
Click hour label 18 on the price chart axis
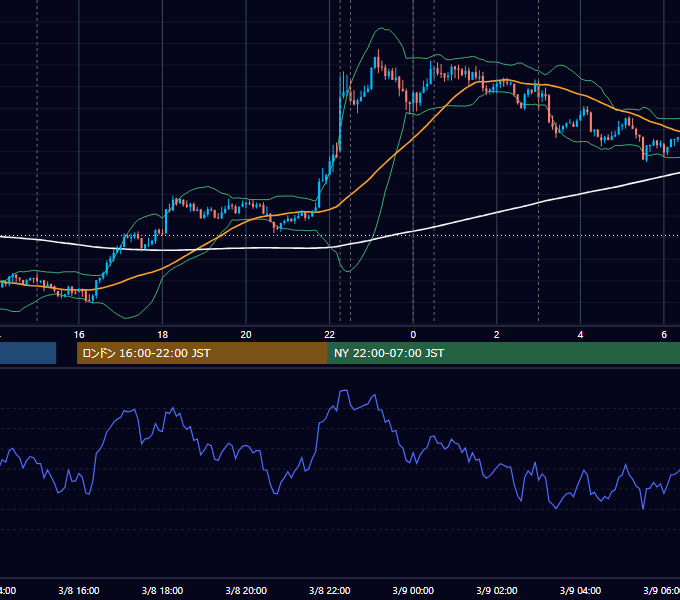point(162,334)
